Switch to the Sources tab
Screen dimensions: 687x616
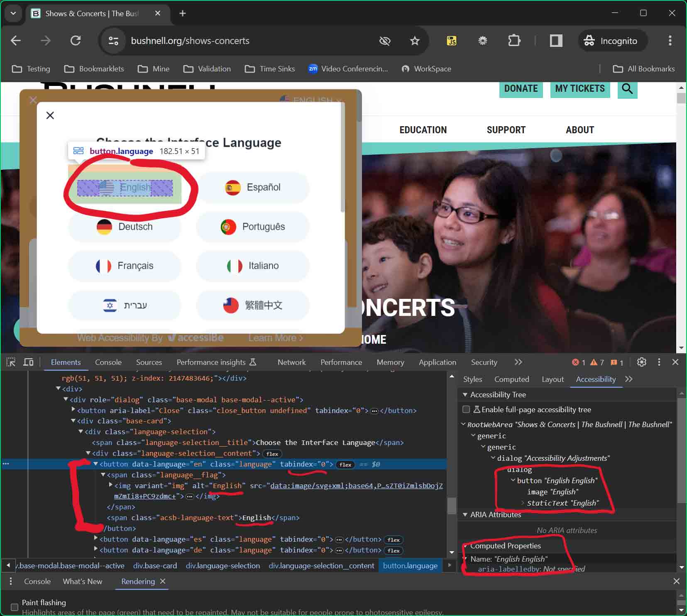tap(149, 362)
